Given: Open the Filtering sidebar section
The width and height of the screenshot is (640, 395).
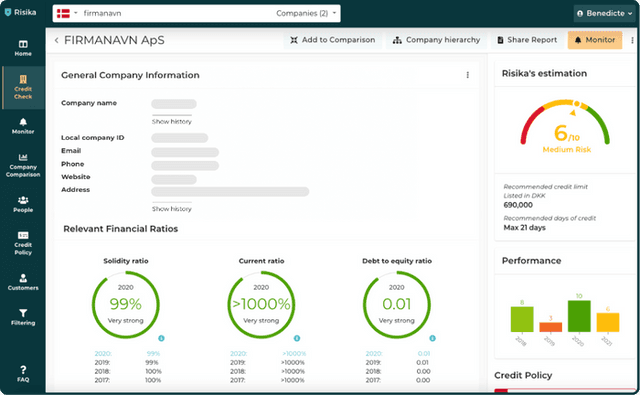Looking at the screenshot, I should [23, 317].
